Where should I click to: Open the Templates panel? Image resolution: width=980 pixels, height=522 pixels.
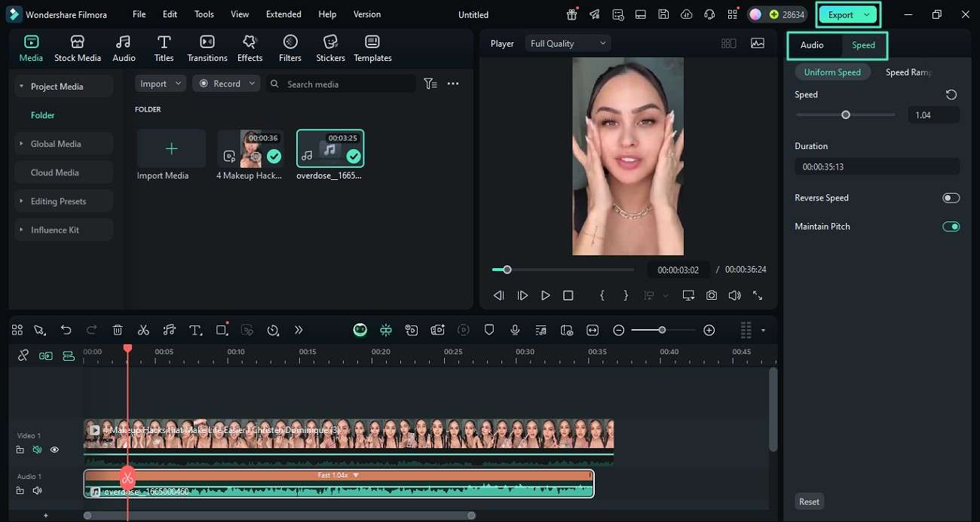372,49
